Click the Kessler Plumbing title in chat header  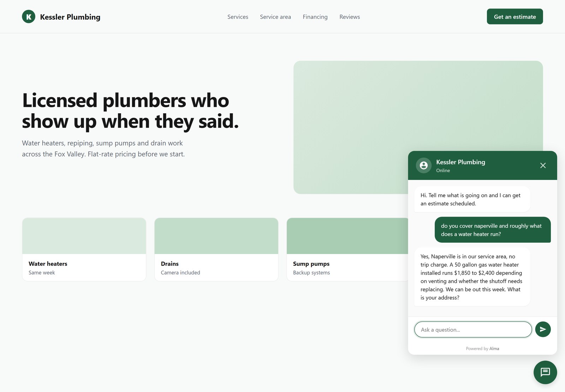(x=460, y=162)
